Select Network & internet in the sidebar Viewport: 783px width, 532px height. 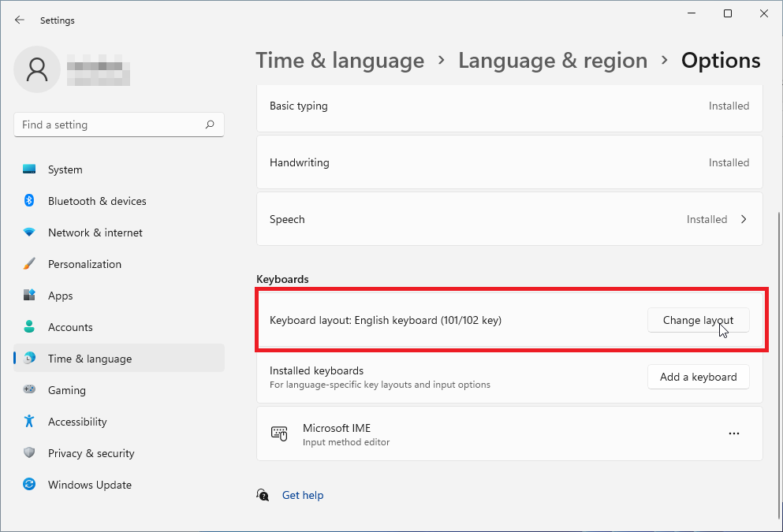click(95, 233)
